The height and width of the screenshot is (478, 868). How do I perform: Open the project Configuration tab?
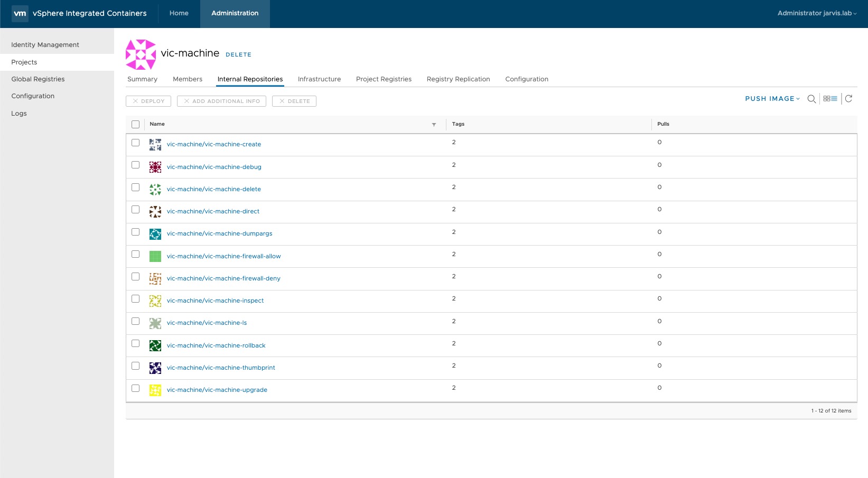[x=527, y=79]
